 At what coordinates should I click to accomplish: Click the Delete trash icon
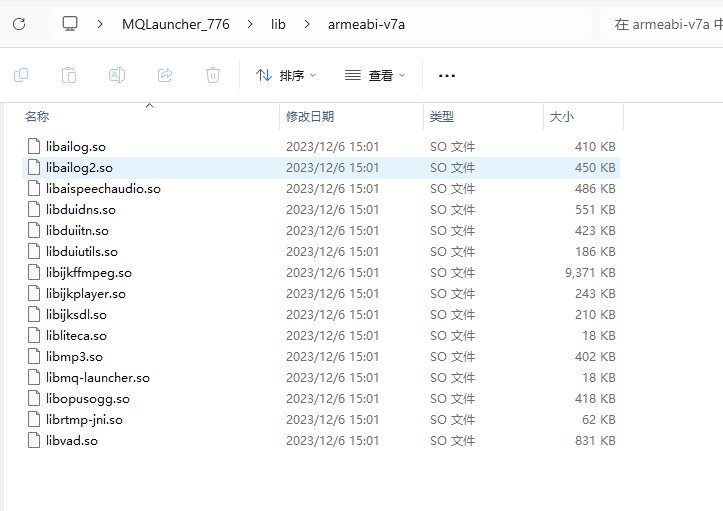(x=213, y=75)
